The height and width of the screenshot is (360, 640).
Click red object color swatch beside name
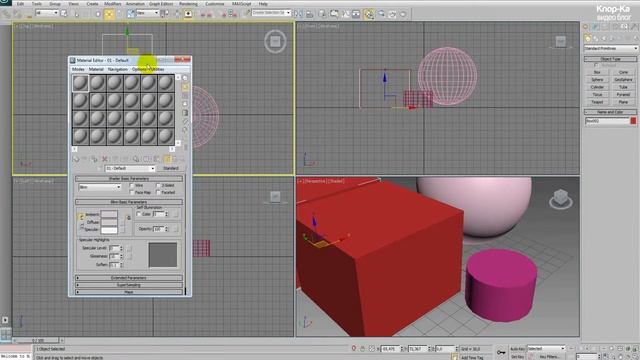point(633,121)
